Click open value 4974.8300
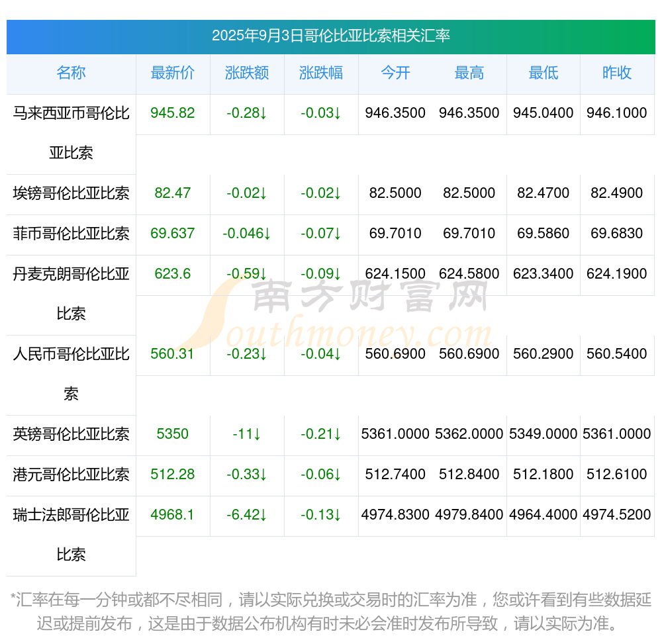This screenshot has width=662, height=644. pos(395,515)
